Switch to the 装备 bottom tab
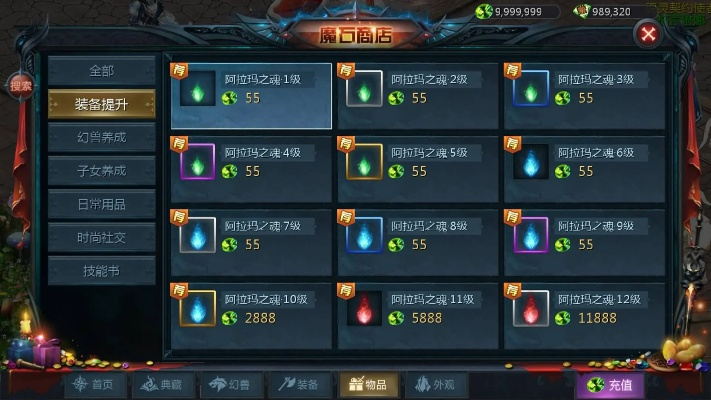 click(x=299, y=385)
